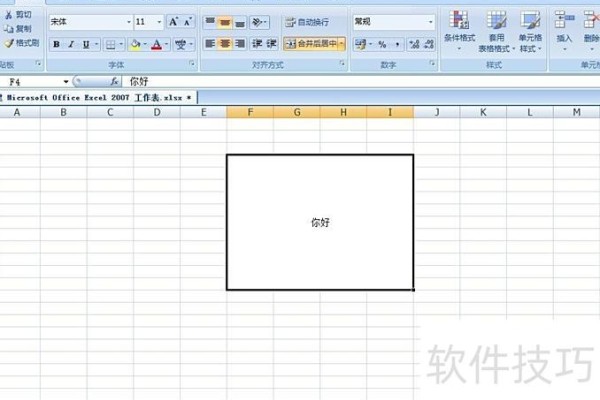Toggle top vertical alignment
Viewport: 600px width, 400px height.
point(210,22)
